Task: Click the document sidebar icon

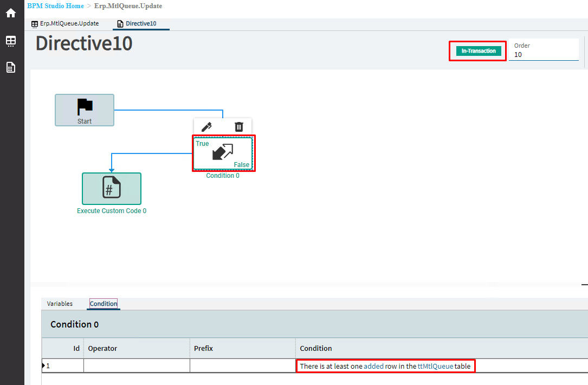Action: coord(11,67)
